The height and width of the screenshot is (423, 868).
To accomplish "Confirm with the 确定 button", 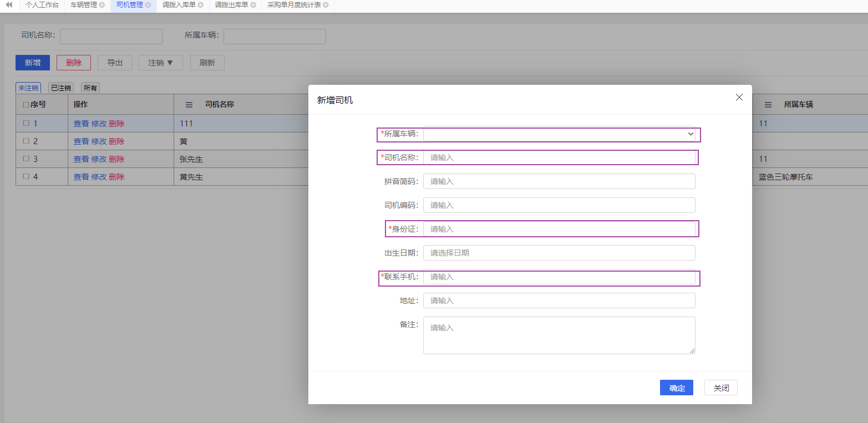I will (677, 388).
